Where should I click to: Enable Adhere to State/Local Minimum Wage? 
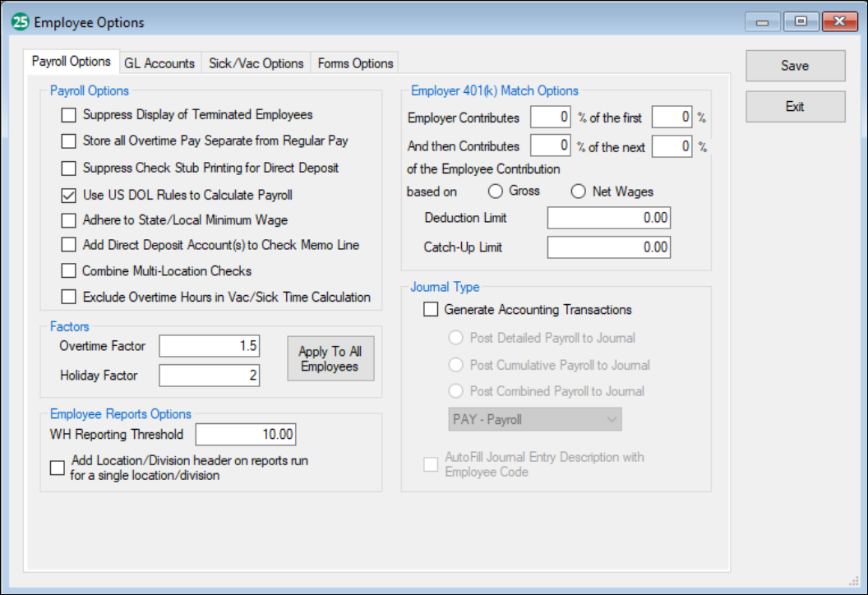click(x=68, y=219)
